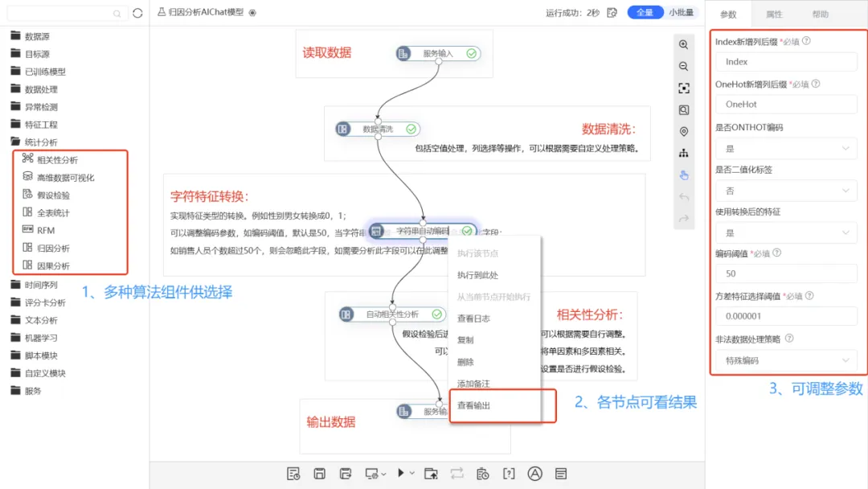Open the monitor settings toolbar icon
The image size is (868, 489).
point(371,474)
